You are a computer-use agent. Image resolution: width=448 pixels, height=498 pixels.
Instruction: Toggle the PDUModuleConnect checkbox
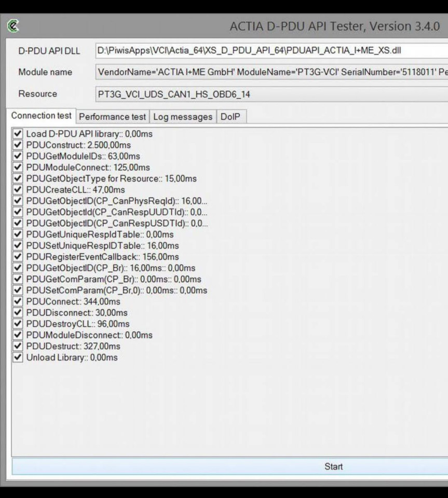(x=18, y=168)
